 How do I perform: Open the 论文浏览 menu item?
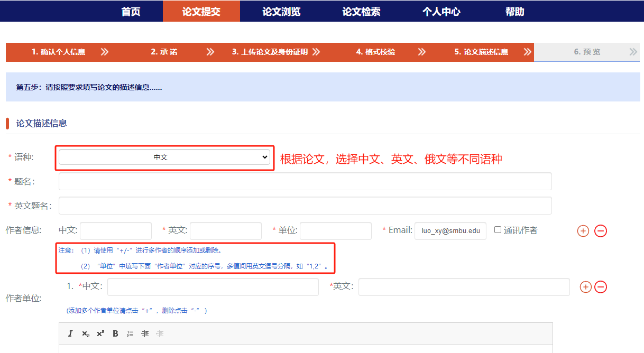(281, 11)
